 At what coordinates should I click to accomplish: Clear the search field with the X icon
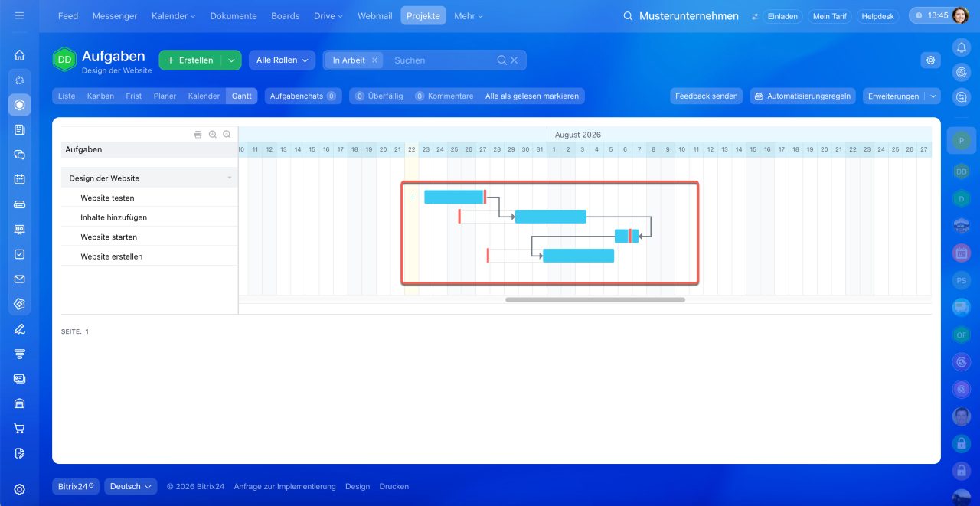coord(514,60)
